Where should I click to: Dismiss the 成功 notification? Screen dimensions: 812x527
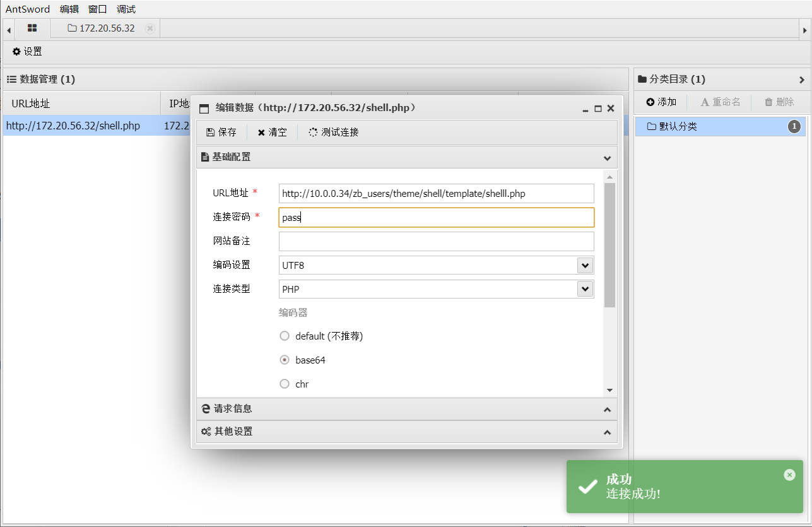click(x=789, y=475)
